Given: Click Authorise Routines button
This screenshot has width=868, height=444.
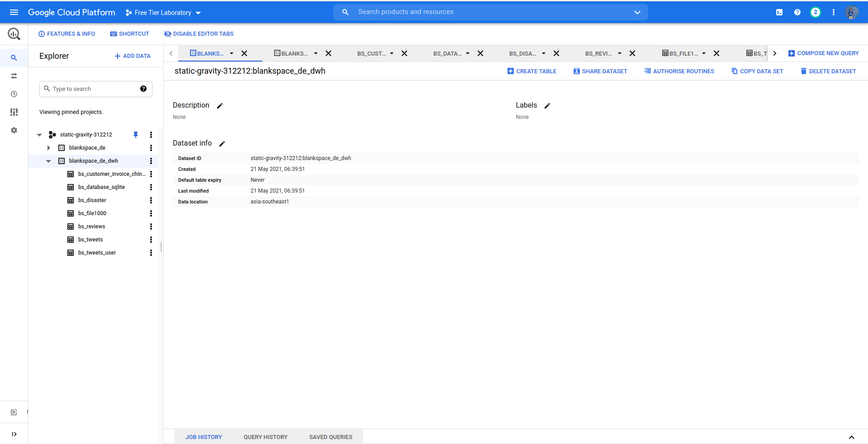Looking at the screenshot, I should point(679,71).
